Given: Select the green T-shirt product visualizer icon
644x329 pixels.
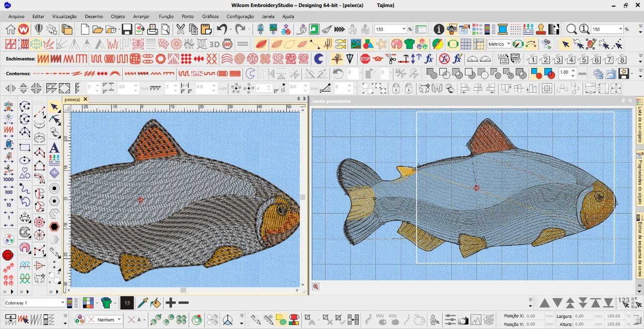Looking at the screenshot, I should [410, 44].
